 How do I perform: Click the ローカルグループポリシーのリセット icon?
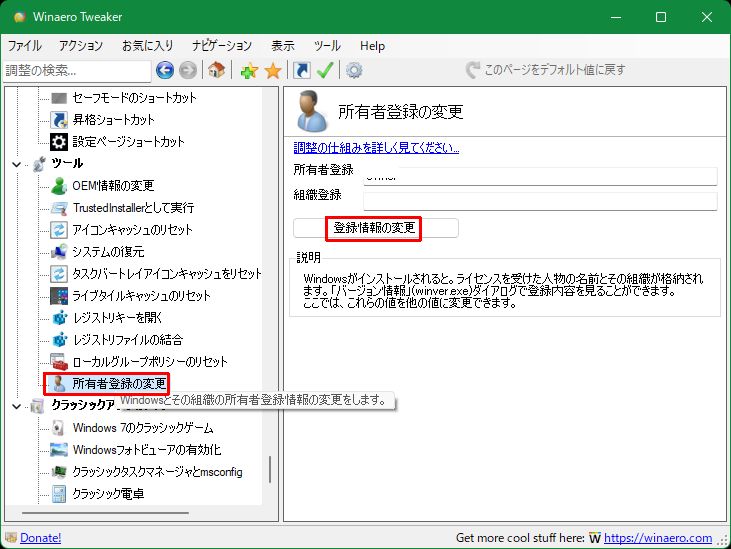coord(59,362)
